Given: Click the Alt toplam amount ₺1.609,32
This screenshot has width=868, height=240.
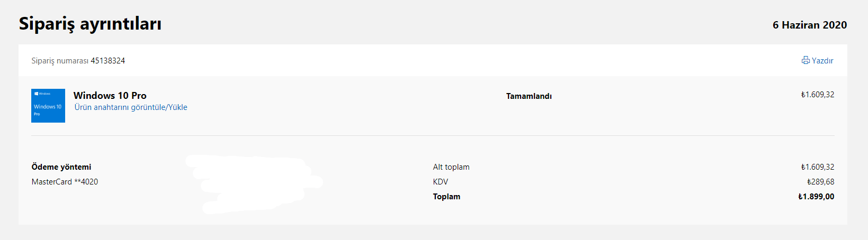Looking at the screenshot, I should coord(817,167).
